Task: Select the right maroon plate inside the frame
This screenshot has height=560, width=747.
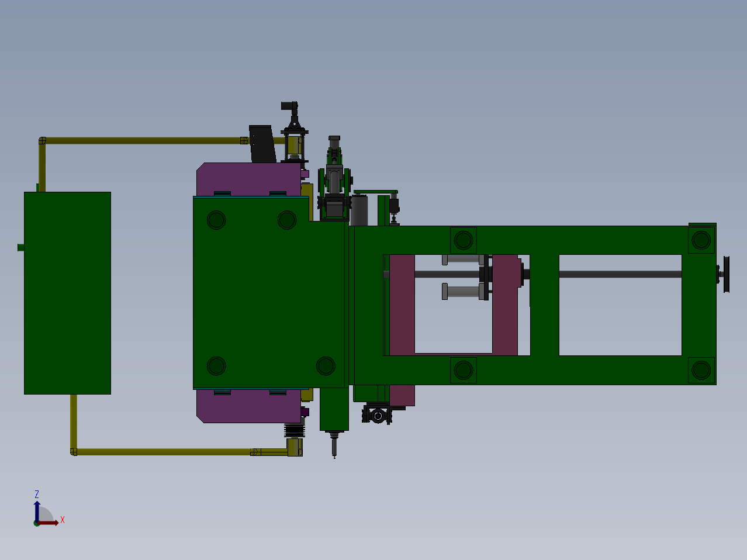Action: click(x=505, y=305)
